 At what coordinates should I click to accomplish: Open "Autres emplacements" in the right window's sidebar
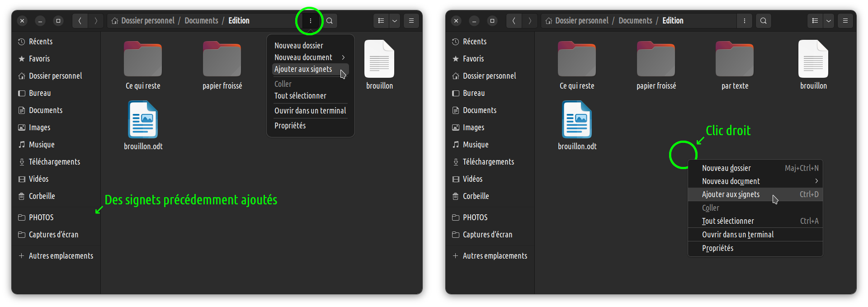tap(495, 256)
